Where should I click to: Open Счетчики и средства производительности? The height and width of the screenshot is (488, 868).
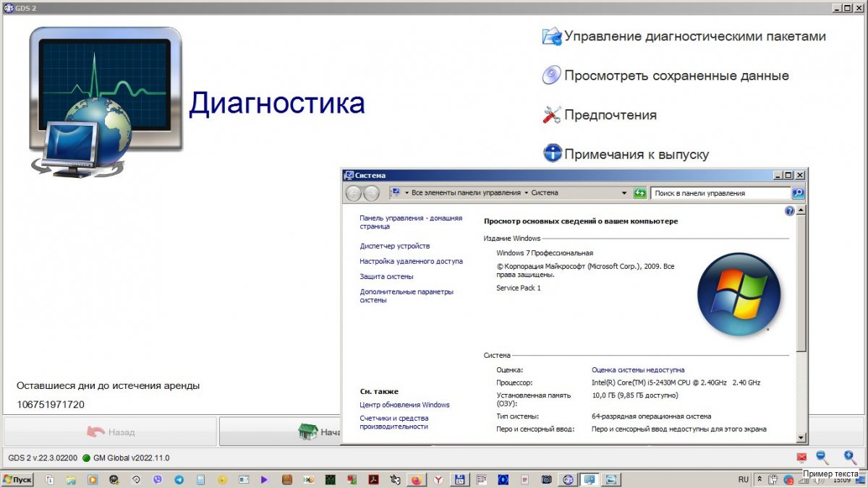point(394,422)
